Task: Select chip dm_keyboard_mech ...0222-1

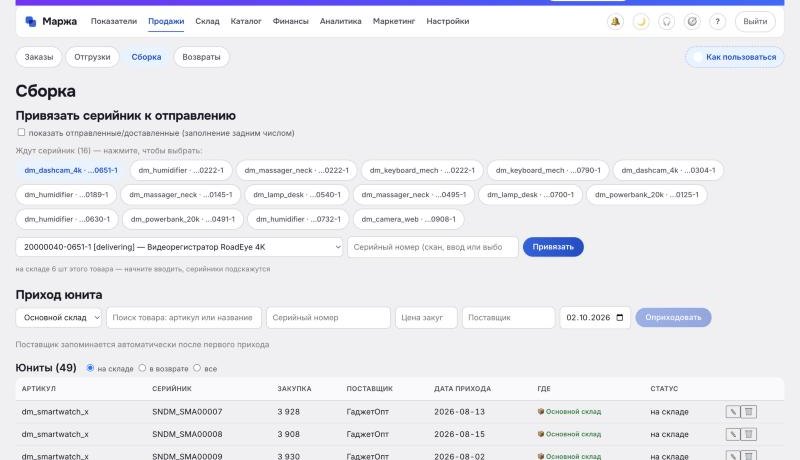Action: tap(422, 170)
